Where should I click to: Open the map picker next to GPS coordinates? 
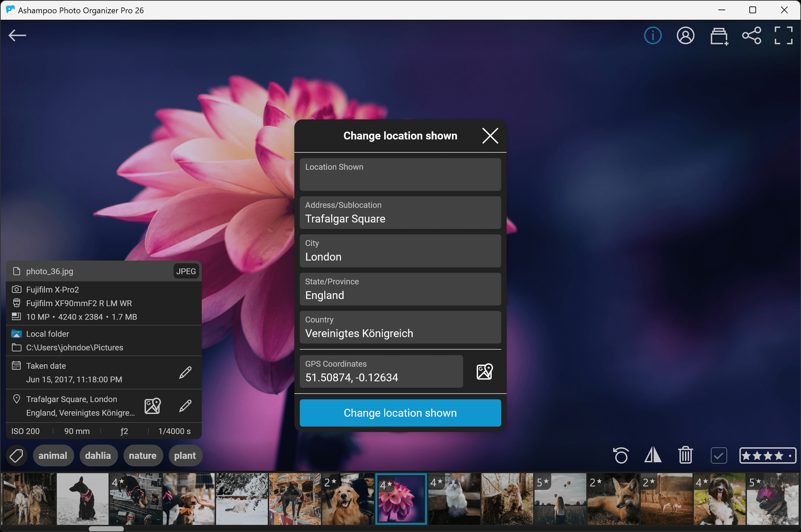(484, 372)
